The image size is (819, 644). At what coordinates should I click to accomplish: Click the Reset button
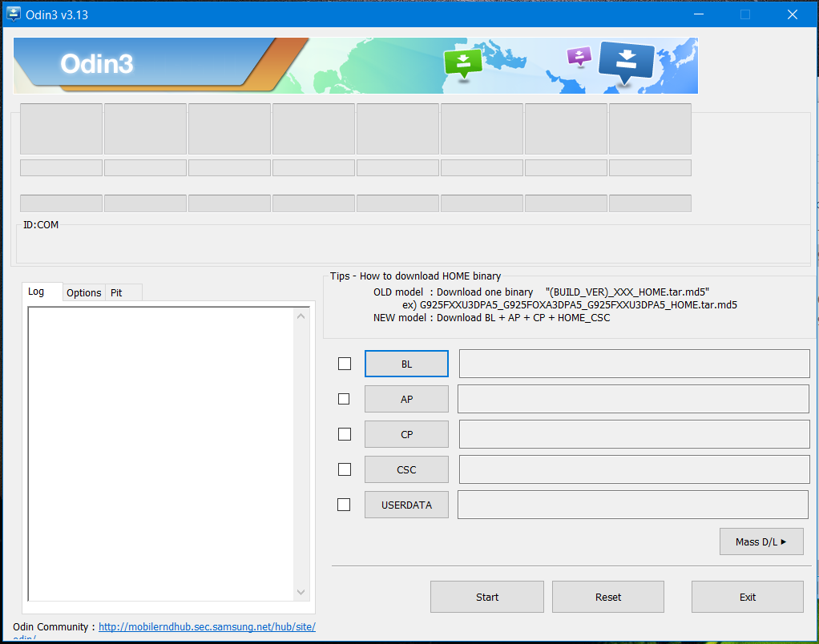point(607,597)
